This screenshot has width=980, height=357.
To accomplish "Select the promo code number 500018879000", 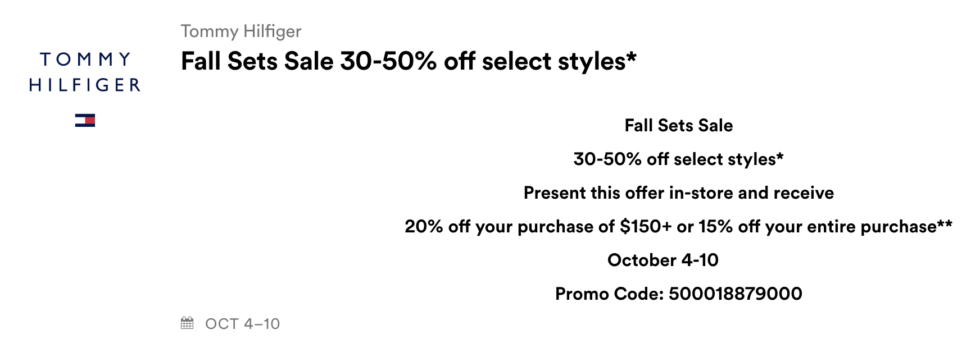I will click(735, 294).
